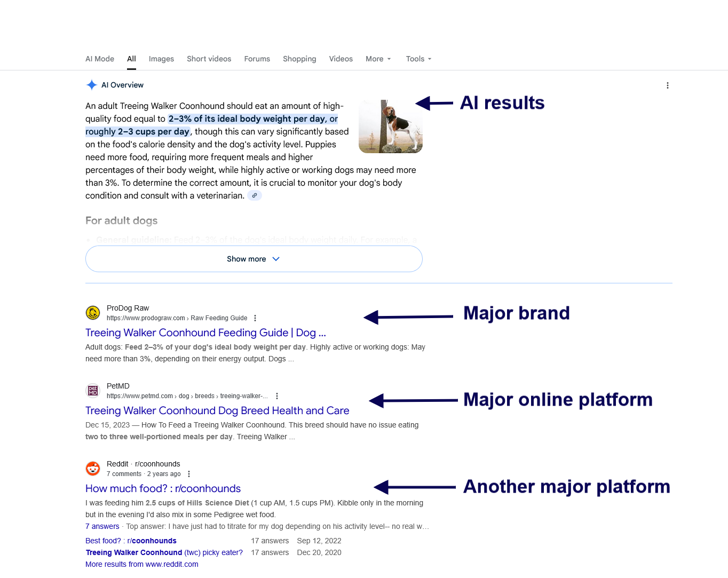Open ProDog Raw result three-dot menu
The image size is (728, 578).
tap(255, 318)
